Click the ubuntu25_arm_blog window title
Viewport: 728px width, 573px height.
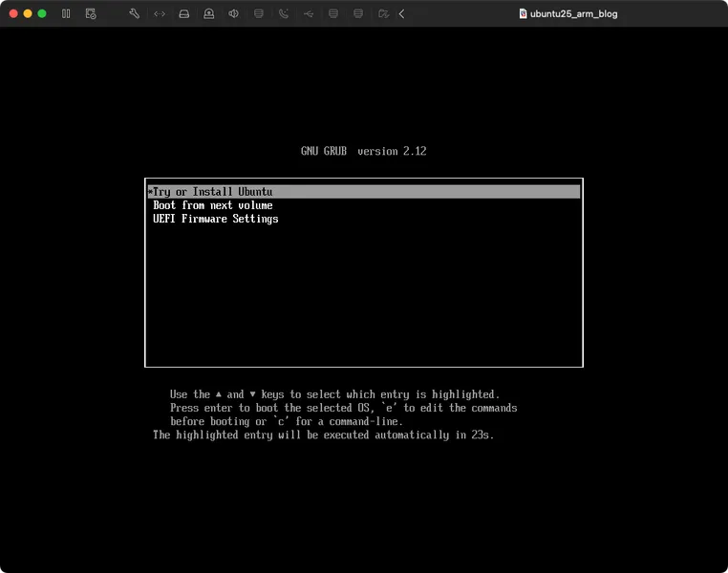tap(574, 14)
